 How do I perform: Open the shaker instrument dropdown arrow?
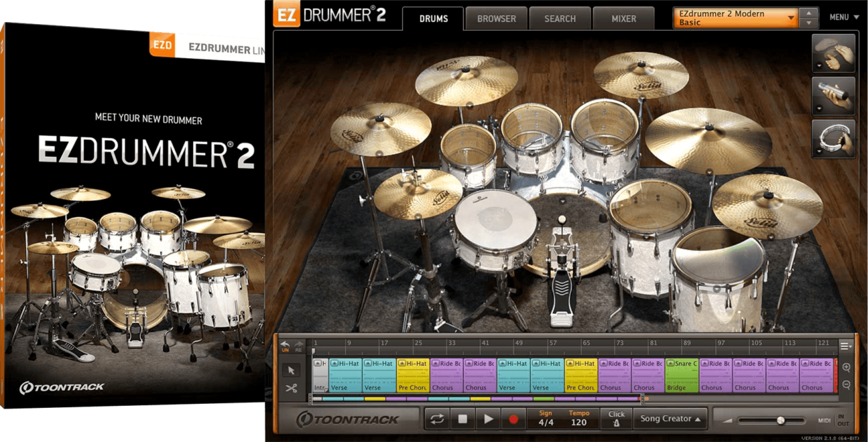819,109
